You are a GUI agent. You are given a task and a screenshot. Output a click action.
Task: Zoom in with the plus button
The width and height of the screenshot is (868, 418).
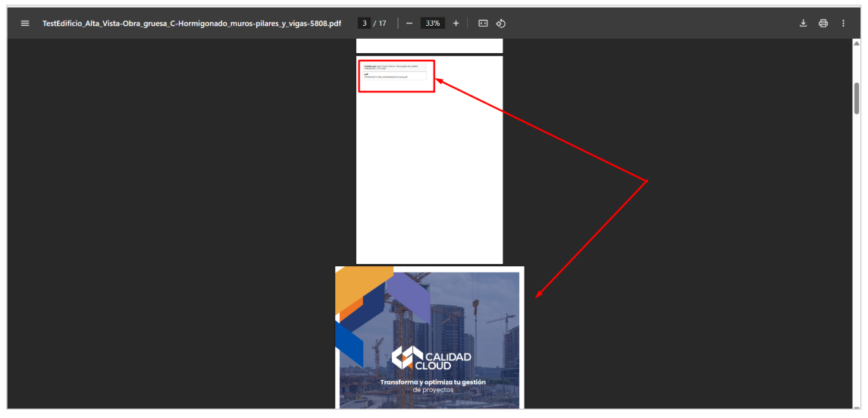[456, 24]
